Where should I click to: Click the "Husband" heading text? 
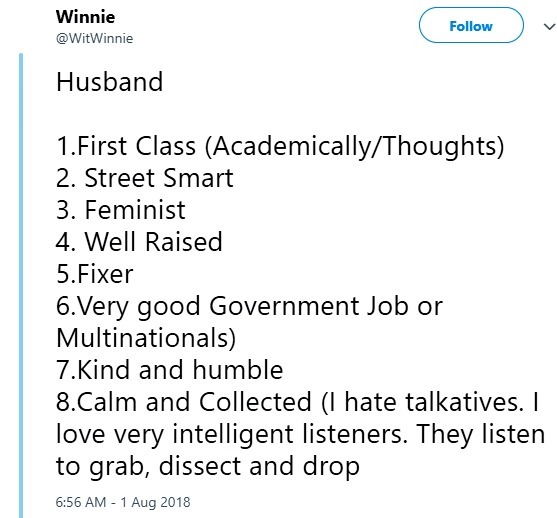[x=109, y=82]
